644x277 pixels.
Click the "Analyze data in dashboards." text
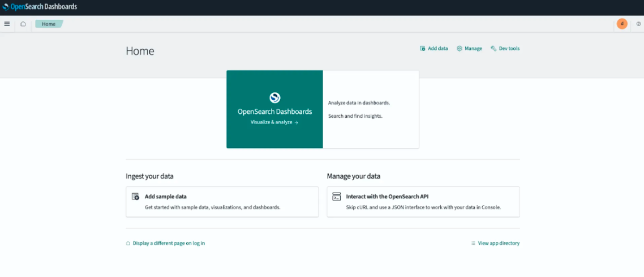point(359,103)
